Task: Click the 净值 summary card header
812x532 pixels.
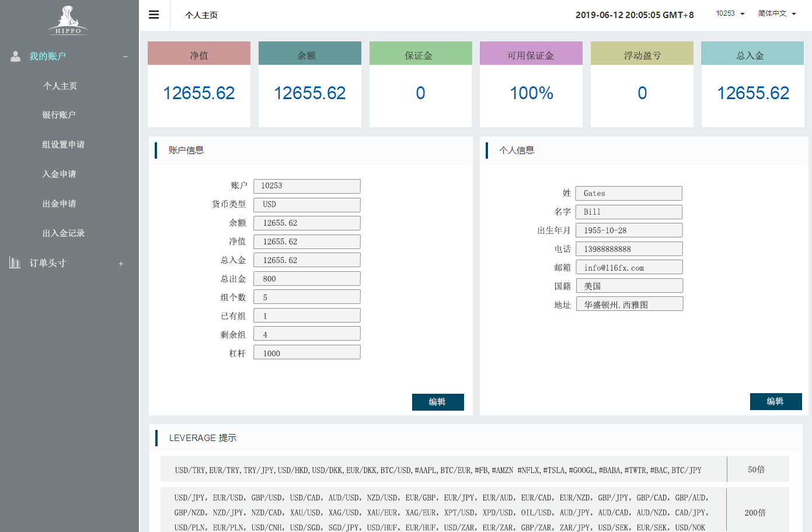Action: click(x=198, y=54)
